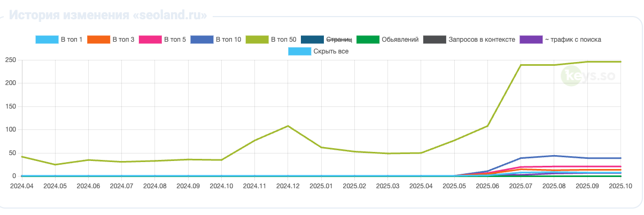The height and width of the screenshot is (215, 644).
Task: Click the orange 'В топ 3' legend swatch
Action: pos(98,39)
